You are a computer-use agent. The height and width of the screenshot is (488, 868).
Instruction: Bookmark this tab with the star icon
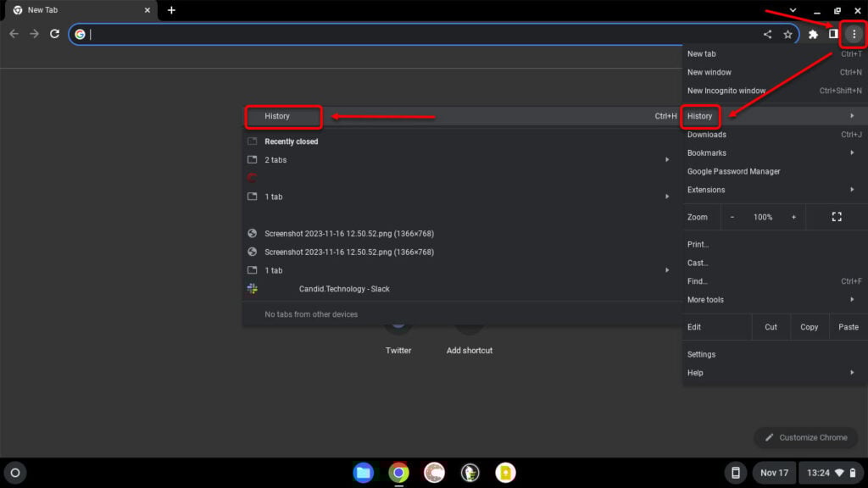[787, 34]
